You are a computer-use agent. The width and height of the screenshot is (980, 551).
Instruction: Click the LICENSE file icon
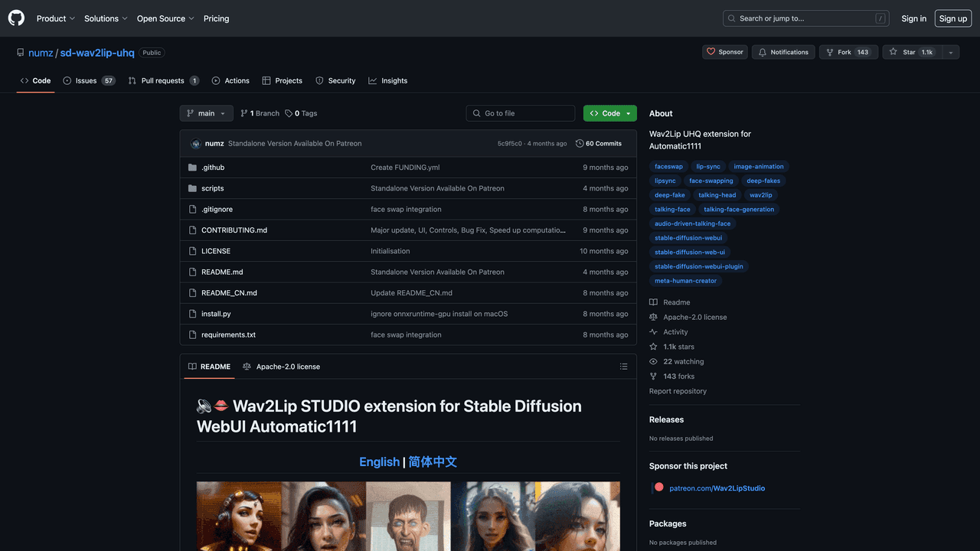click(193, 251)
